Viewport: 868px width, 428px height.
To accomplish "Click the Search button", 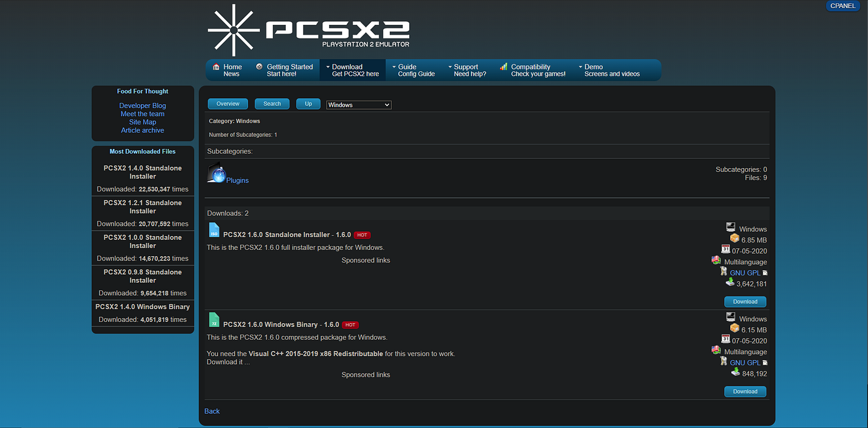I will pos(272,104).
